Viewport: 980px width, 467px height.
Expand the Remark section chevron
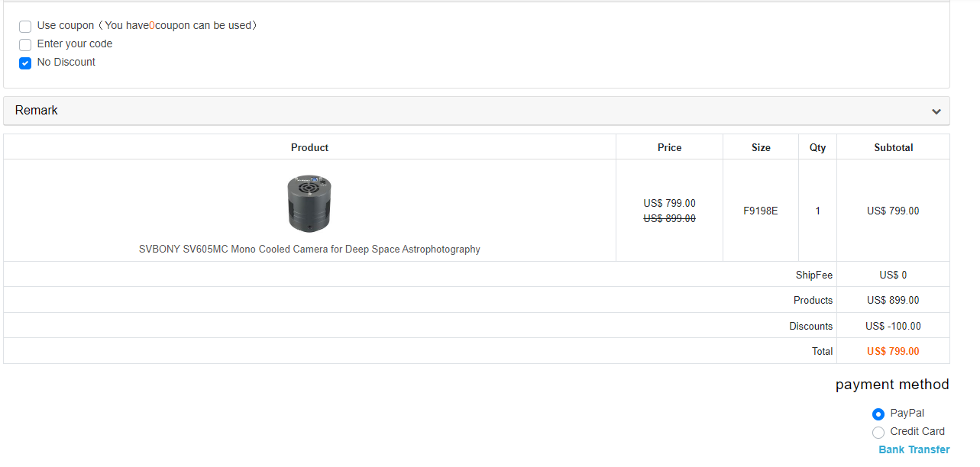click(936, 111)
